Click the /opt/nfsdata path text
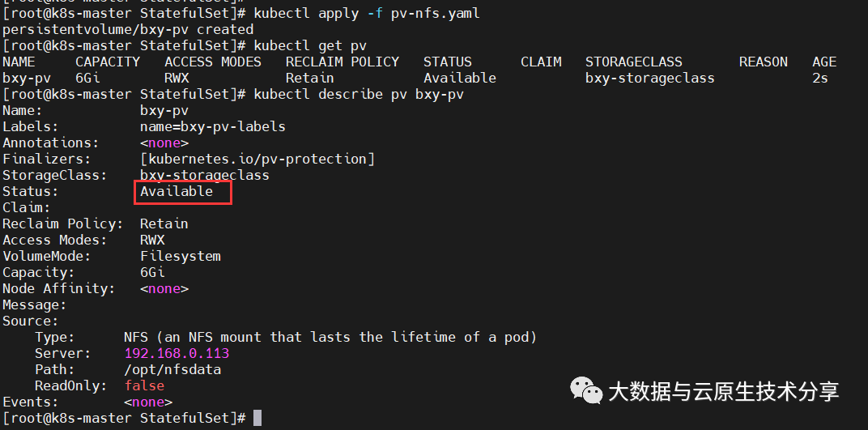The height and width of the screenshot is (430, 868). point(172,370)
